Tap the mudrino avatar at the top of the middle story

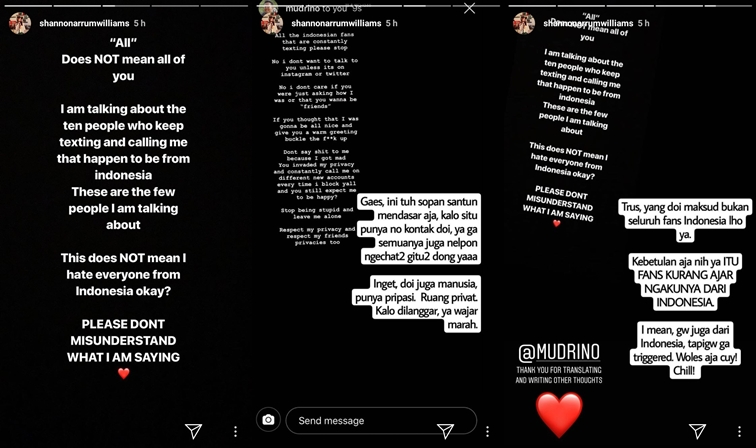coord(268,7)
